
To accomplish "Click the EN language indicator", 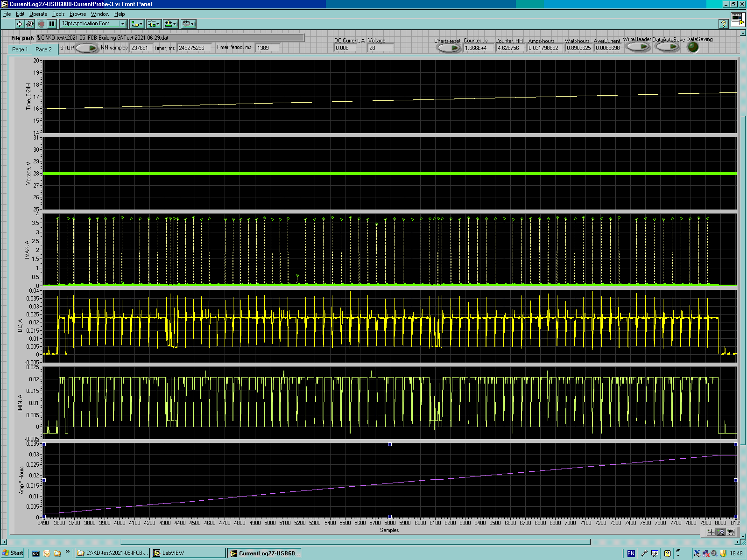I will [631, 553].
